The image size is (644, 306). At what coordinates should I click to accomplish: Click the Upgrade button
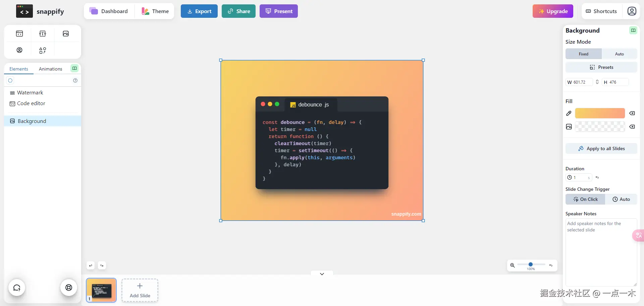553,11
